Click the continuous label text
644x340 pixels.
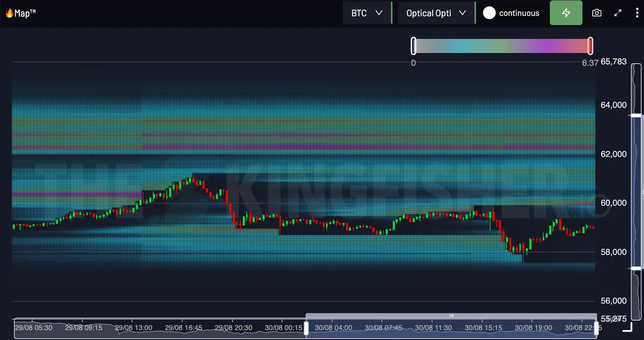tap(519, 13)
